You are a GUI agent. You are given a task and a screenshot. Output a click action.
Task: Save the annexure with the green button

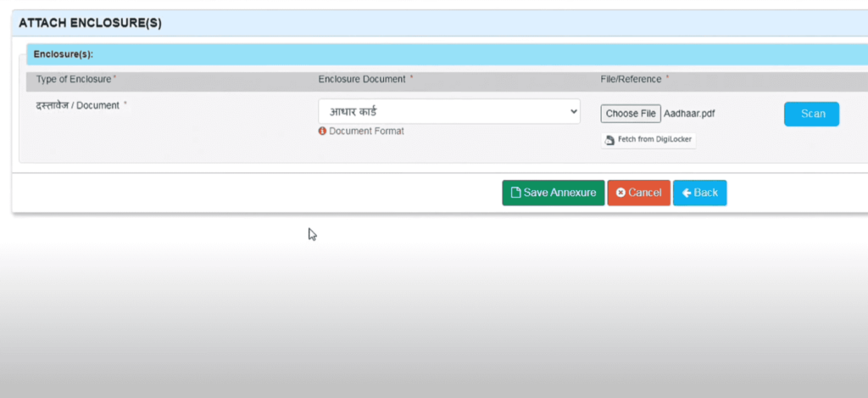(553, 193)
